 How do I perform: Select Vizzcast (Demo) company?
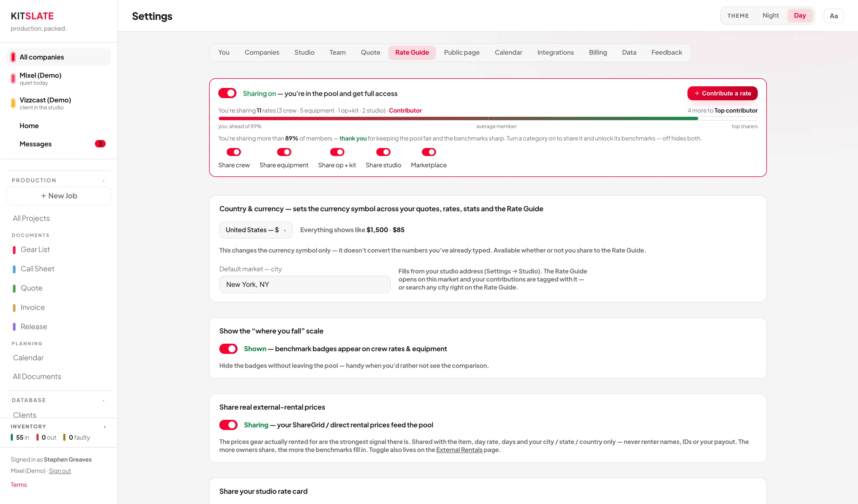(x=58, y=103)
